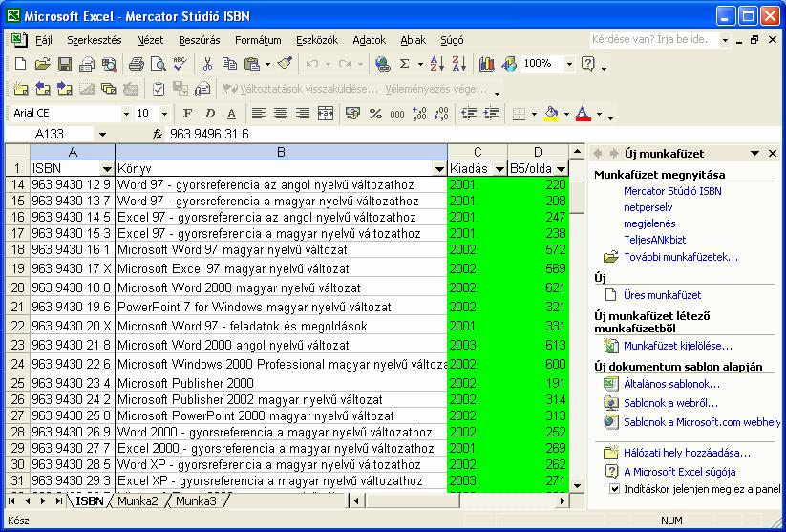Sort ascending with the A-Z icon
This screenshot has width=786, height=532.
pos(436,64)
